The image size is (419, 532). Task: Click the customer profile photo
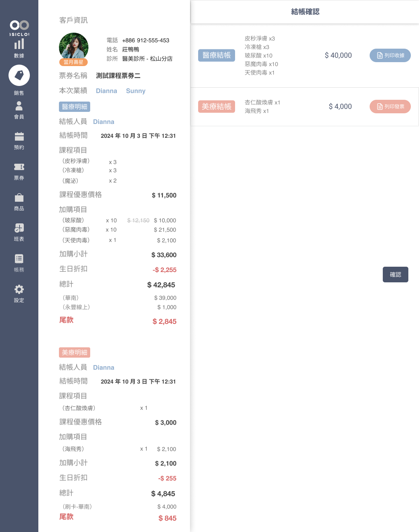tap(74, 47)
